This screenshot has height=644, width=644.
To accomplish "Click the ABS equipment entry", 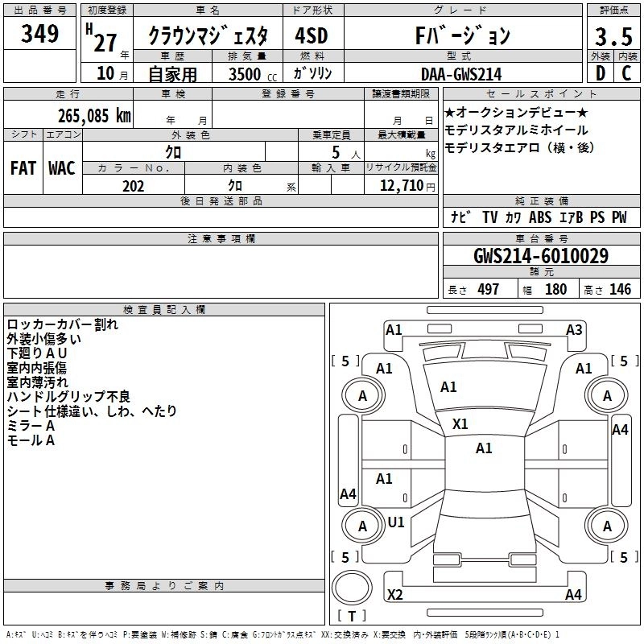I will point(540,217).
